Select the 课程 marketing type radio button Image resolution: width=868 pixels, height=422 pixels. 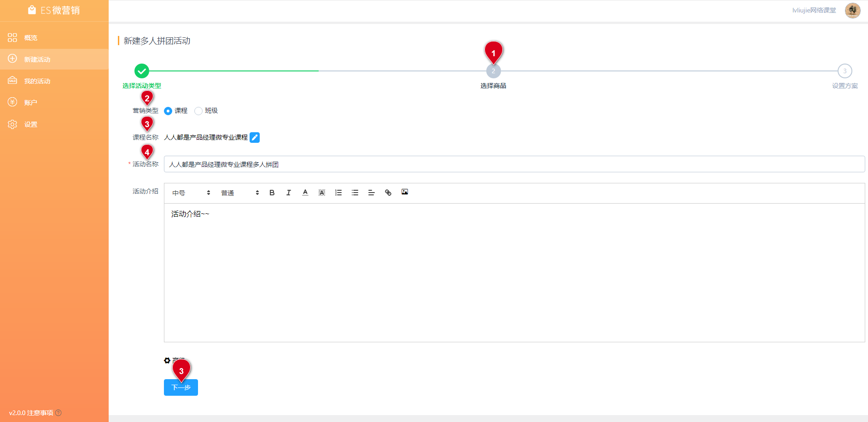coord(168,111)
